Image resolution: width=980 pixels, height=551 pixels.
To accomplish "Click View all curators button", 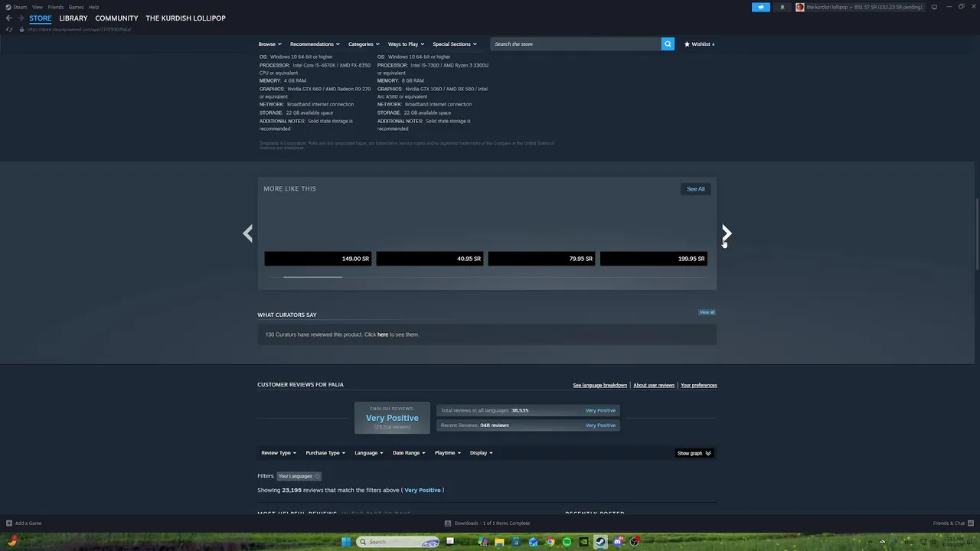I will [x=707, y=312].
